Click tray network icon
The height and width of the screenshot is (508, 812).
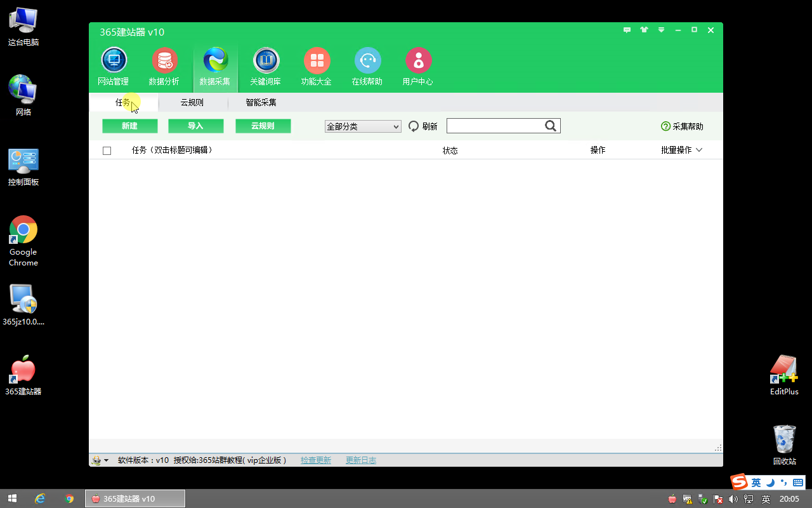tap(750, 499)
